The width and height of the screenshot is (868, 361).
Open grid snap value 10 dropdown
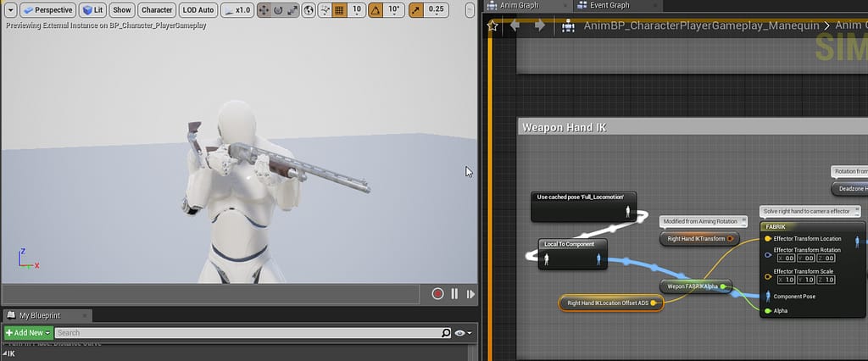tap(357, 10)
